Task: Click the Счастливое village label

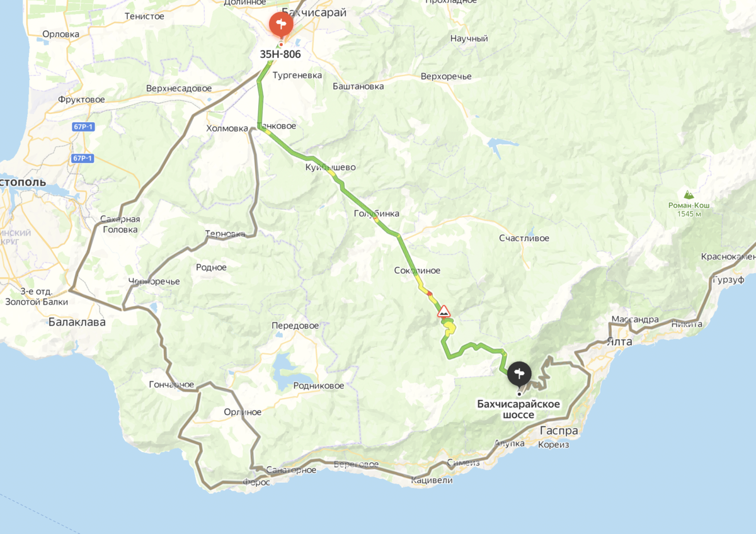Action: coord(524,238)
